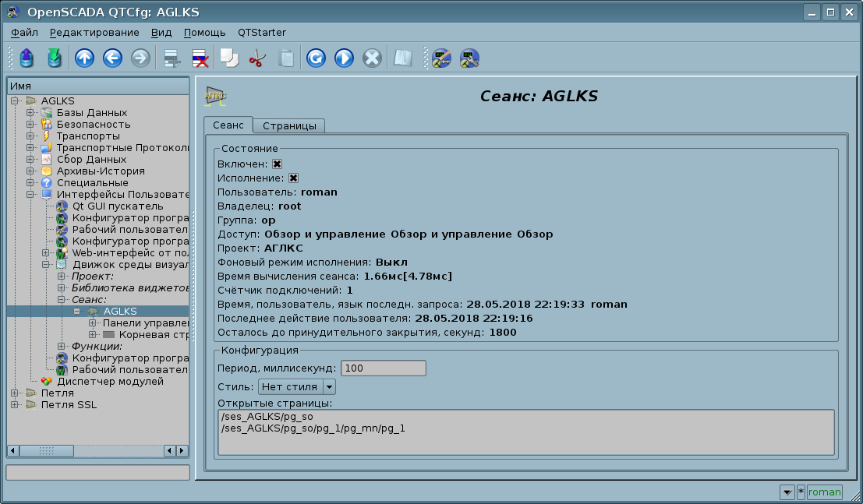Screen dimensions: 863x504
Task: Click the Период, миллисекунд input field
Action: (x=384, y=368)
